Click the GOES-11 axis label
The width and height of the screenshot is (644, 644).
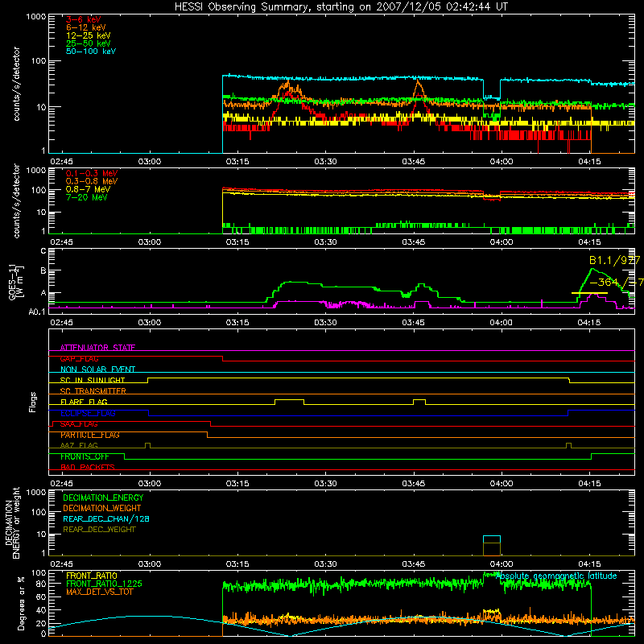pyautogui.click(x=15, y=283)
